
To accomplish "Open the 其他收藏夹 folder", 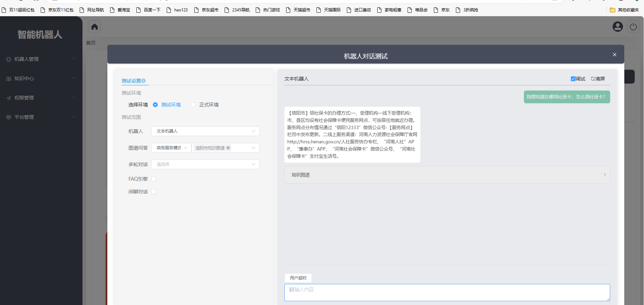I will (625, 10).
